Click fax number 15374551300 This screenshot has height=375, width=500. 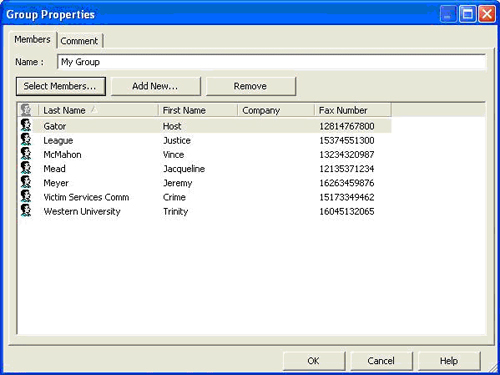coord(347,141)
